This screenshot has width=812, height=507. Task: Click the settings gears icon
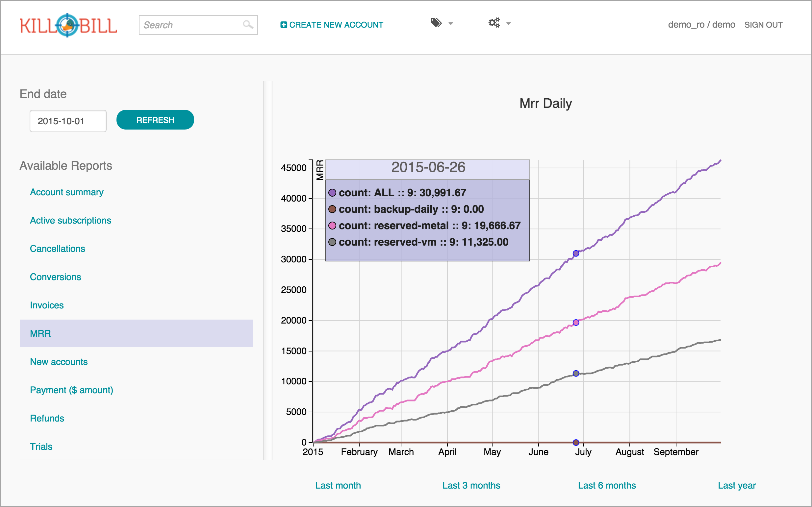[x=494, y=23]
